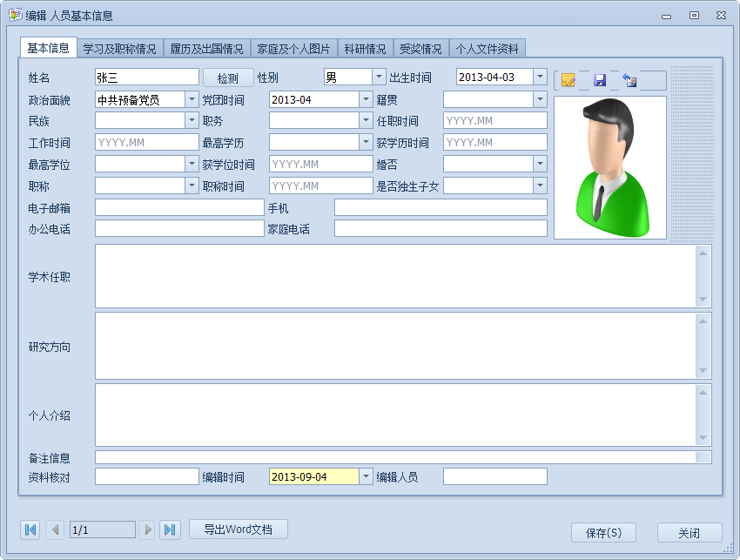Click the 任职时间 input field
The image size is (740, 560).
point(495,120)
